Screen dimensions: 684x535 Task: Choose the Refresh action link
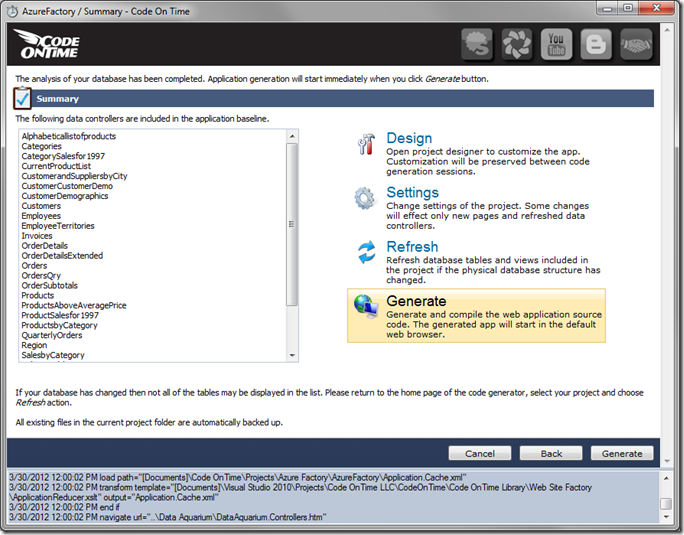412,247
